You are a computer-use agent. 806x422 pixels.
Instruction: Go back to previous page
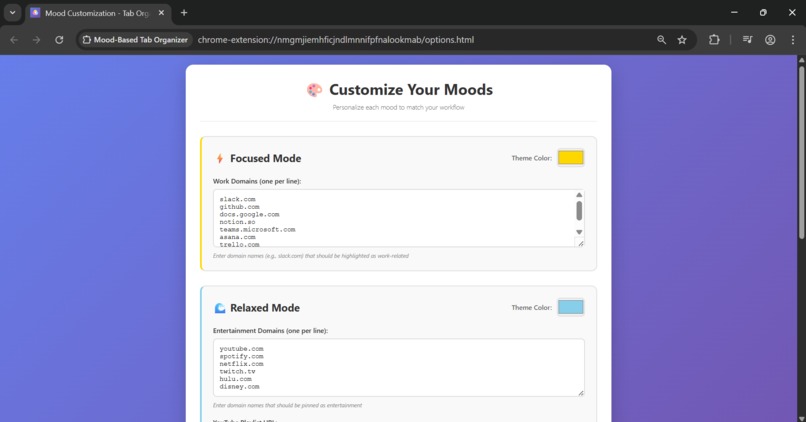pos(14,40)
